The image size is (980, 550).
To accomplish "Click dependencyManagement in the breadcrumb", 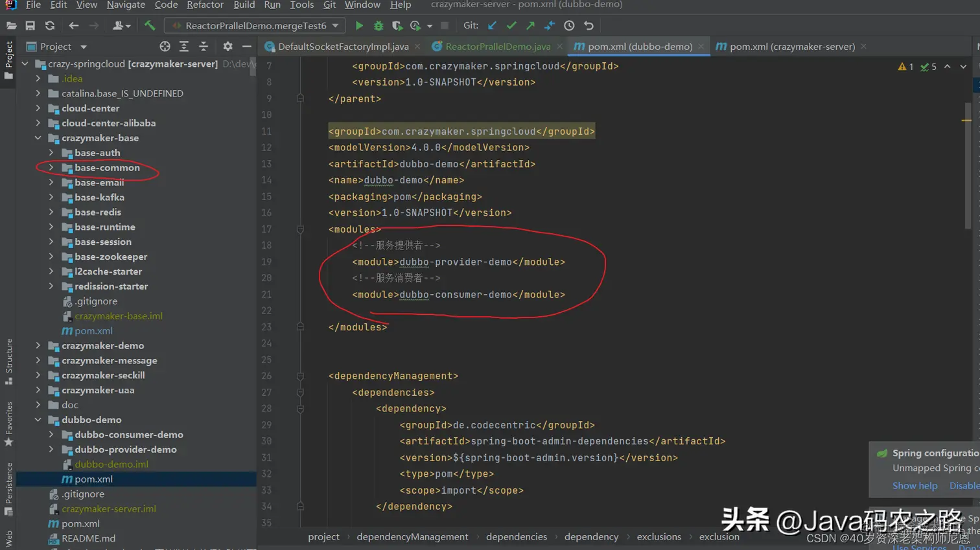I will [412, 536].
